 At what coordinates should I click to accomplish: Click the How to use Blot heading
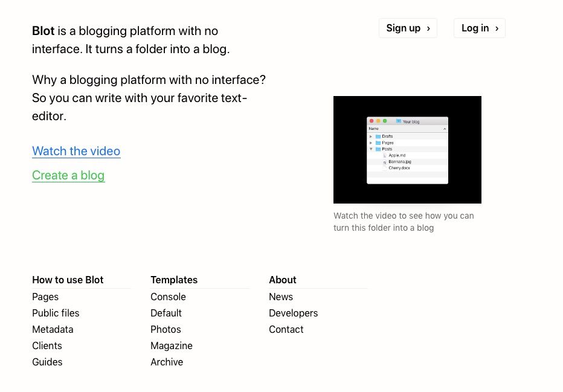click(68, 280)
